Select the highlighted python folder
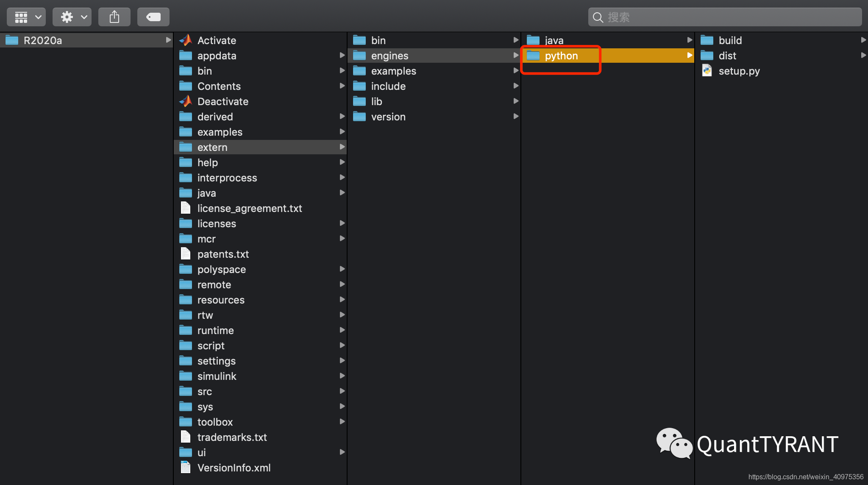The height and width of the screenshot is (485, 868). pos(561,56)
